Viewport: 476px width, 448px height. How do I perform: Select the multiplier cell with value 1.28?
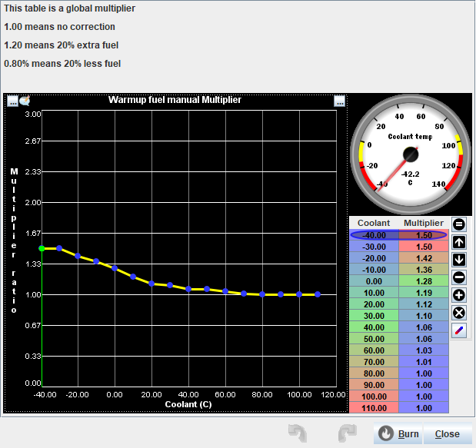click(x=422, y=281)
